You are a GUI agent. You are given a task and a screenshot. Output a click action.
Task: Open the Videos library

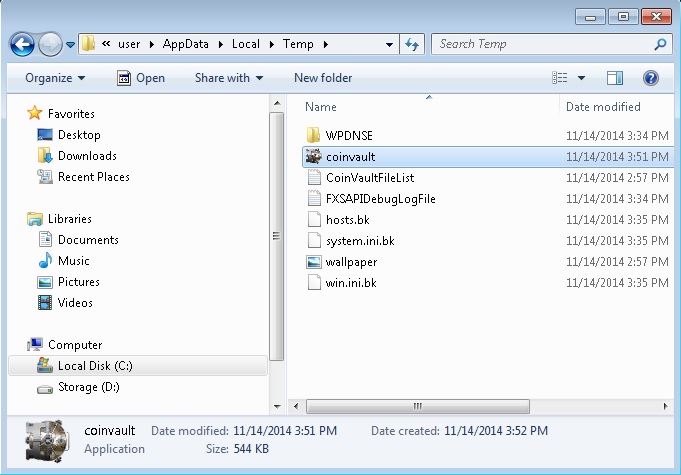pos(65,303)
